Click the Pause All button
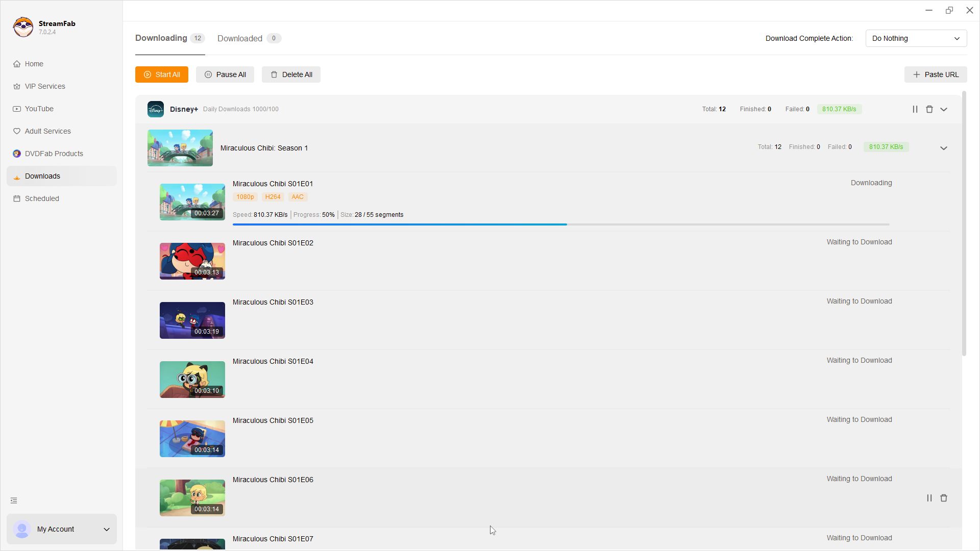The width and height of the screenshot is (980, 551). 225,74
